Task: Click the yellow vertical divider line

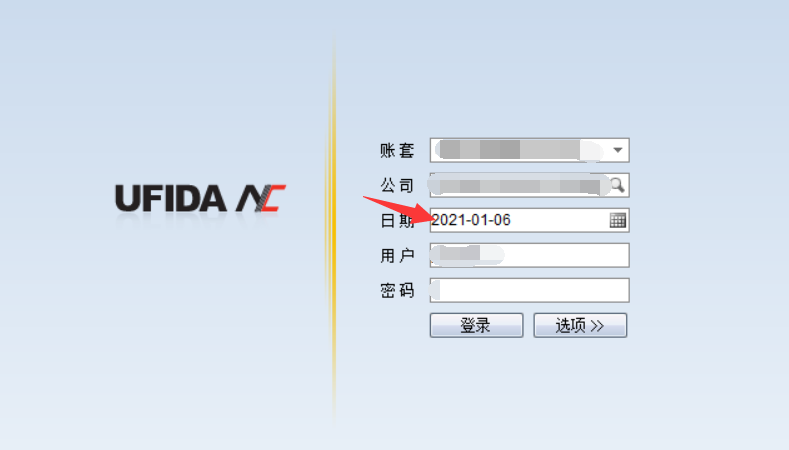Action: (333, 227)
